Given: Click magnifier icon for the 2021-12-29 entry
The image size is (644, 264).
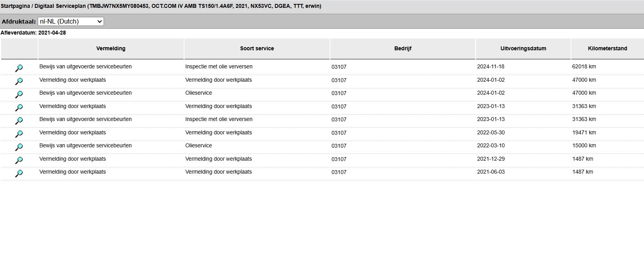Looking at the screenshot, I should (19, 160).
